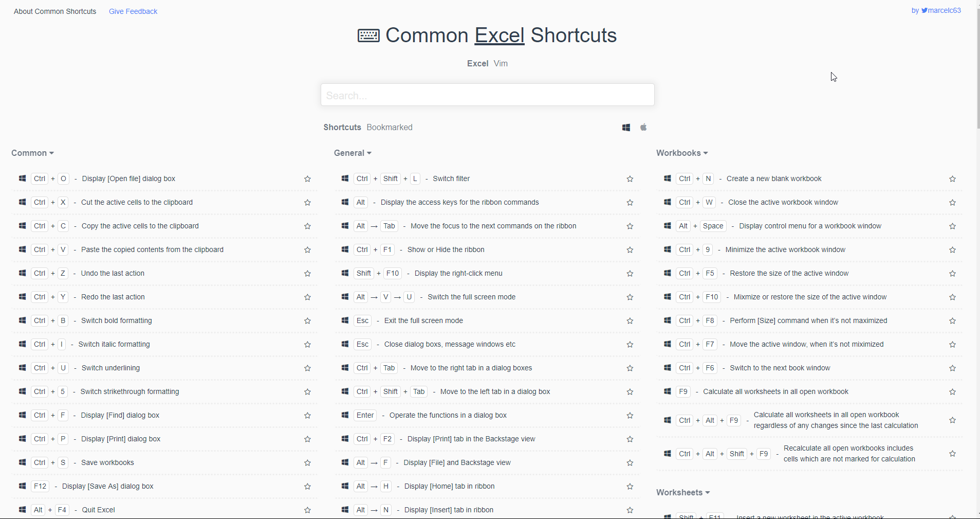Bookmark Move to the left tab shortcut

click(630, 392)
